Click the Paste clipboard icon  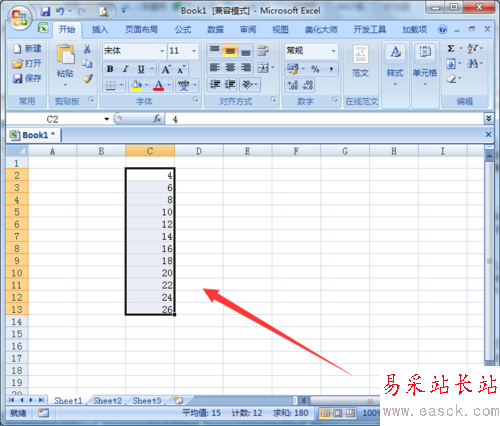[x=65, y=54]
